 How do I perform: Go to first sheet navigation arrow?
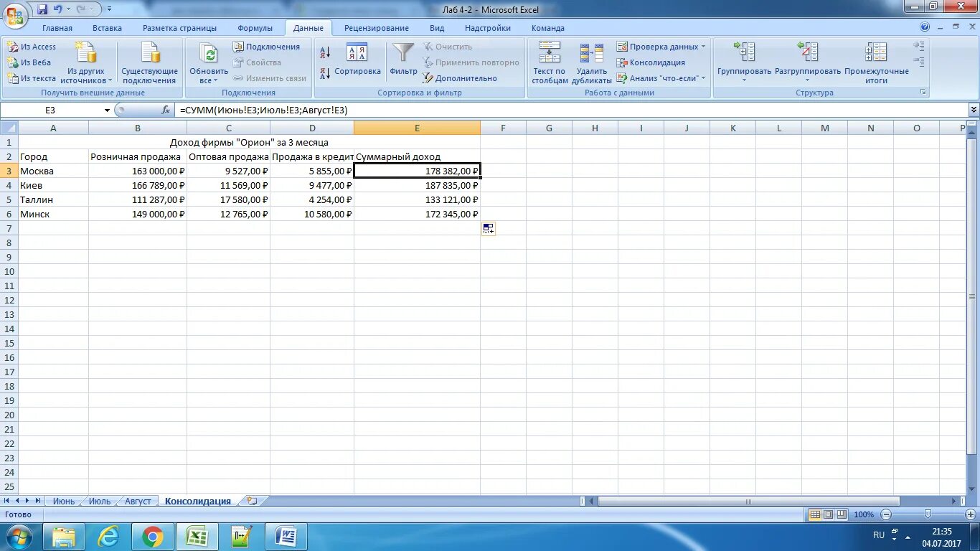pos(7,501)
